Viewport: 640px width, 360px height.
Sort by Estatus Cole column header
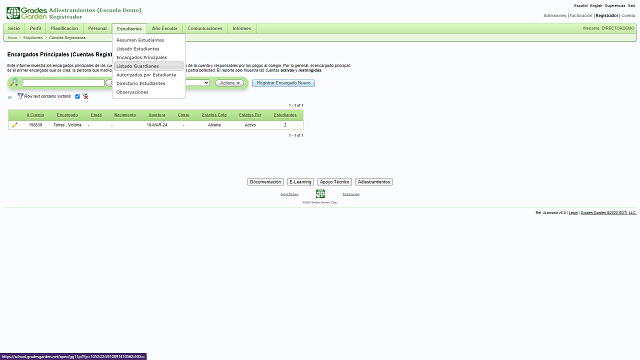point(214,115)
